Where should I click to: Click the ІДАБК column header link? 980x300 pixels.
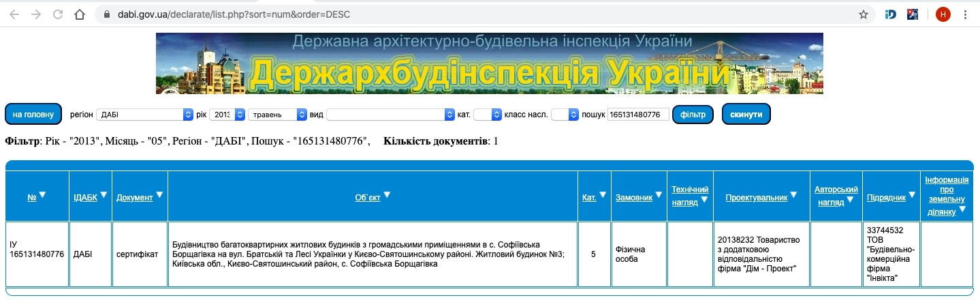(x=86, y=198)
